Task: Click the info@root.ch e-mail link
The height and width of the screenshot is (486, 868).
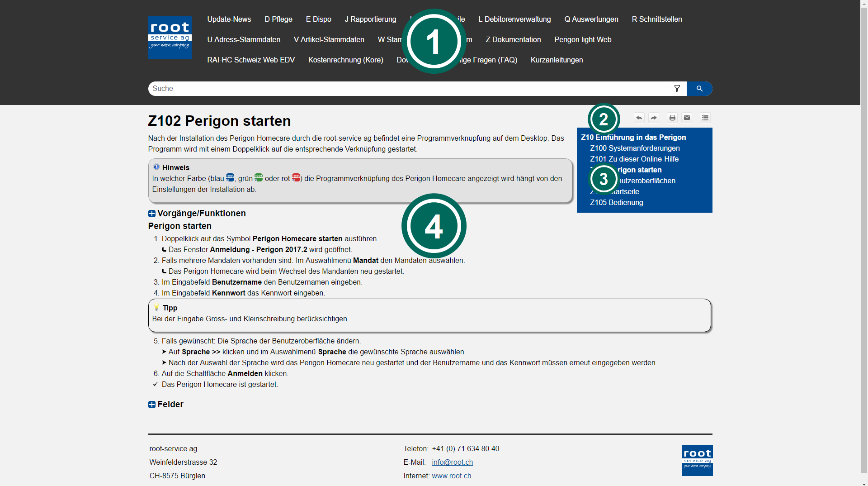Action: click(x=453, y=462)
